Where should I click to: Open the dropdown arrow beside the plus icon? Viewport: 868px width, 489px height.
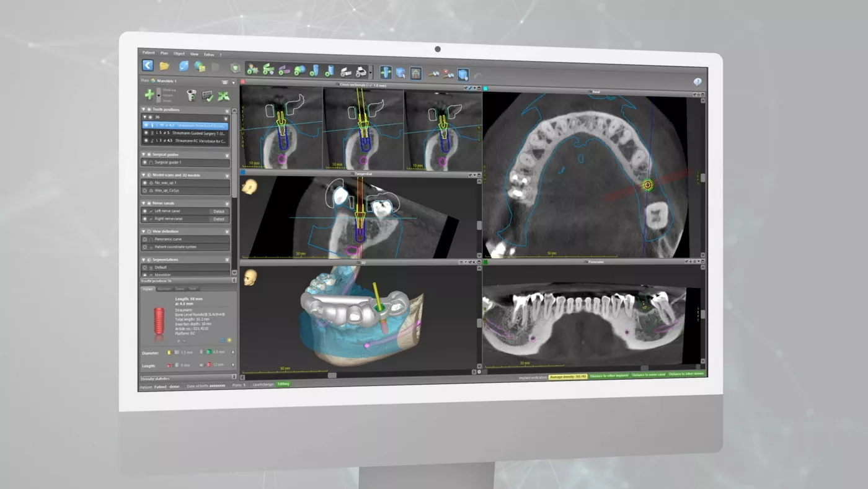click(159, 96)
